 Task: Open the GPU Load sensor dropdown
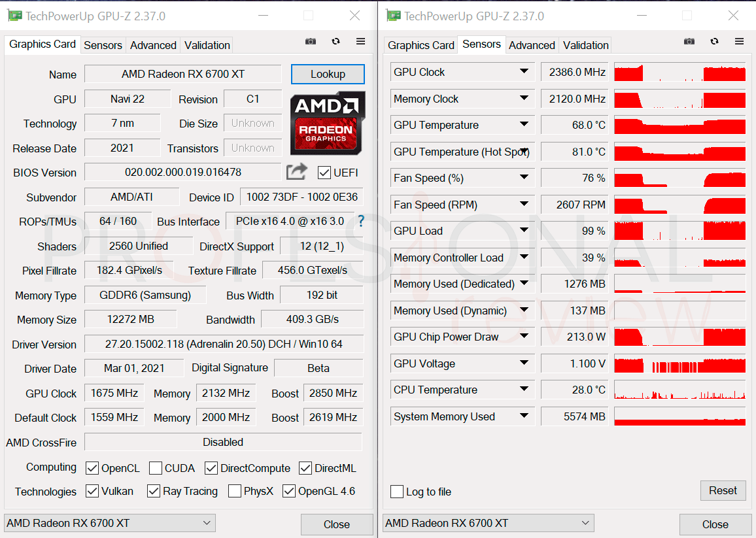click(524, 231)
